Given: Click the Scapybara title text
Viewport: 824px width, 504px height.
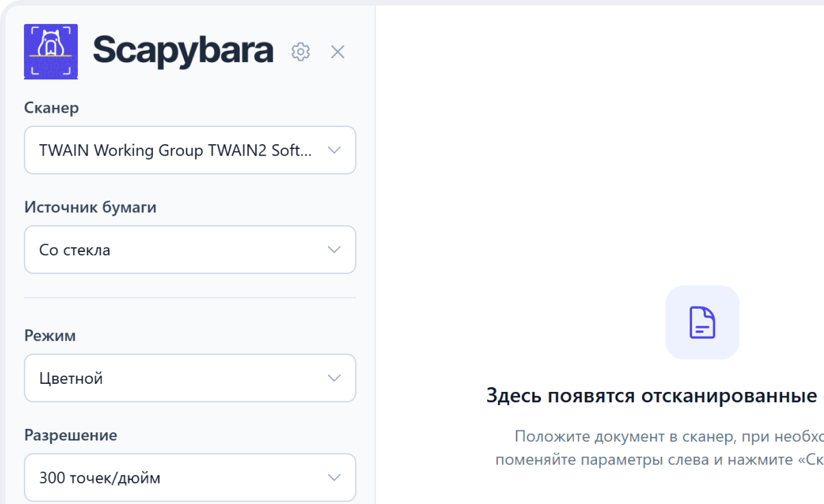Looking at the screenshot, I should pos(183,51).
